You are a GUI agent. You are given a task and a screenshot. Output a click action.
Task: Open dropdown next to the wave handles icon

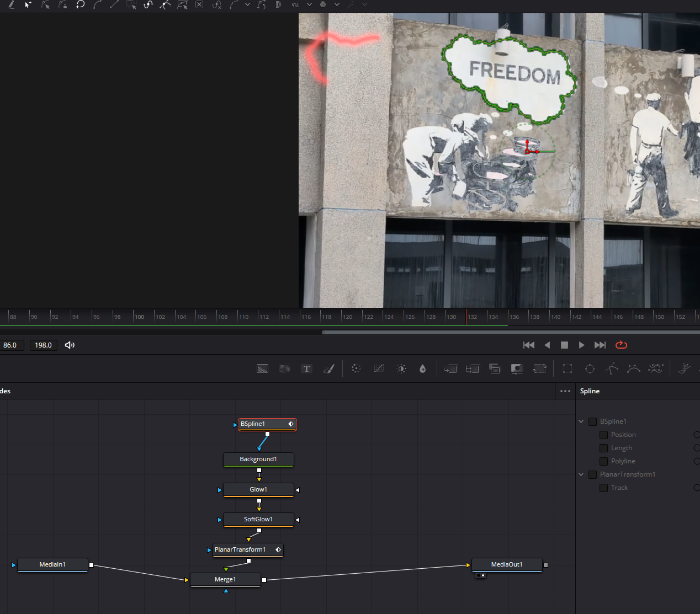coord(309,4)
